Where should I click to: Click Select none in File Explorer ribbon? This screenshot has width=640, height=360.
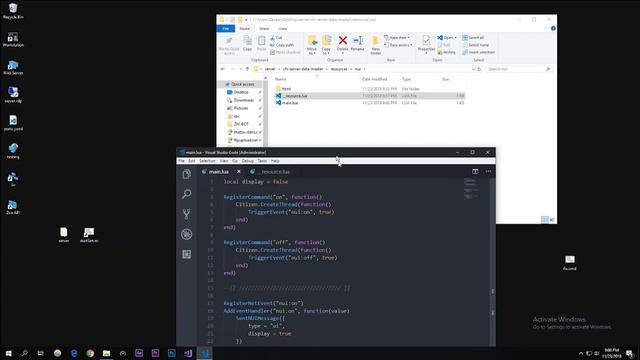(476, 45)
